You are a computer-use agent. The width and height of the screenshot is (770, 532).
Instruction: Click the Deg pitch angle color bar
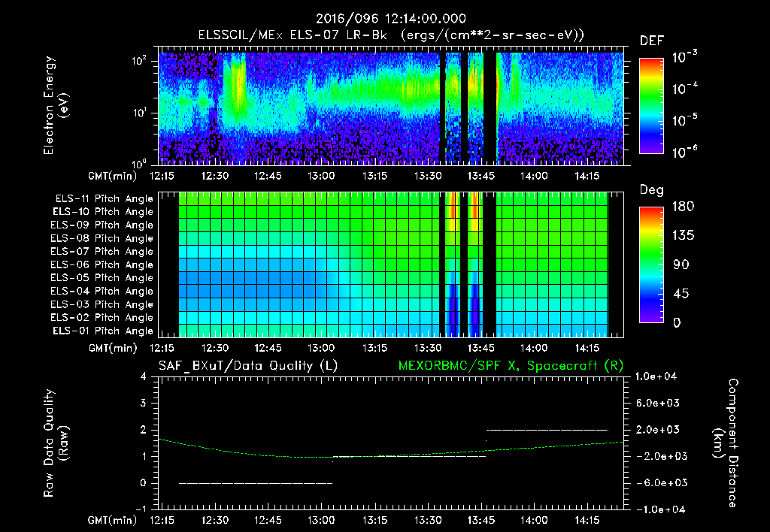click(x=651, y=264)
